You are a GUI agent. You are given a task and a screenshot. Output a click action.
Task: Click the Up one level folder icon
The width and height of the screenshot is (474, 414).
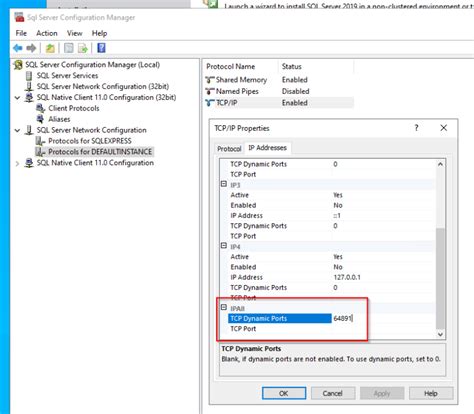pyautogui.click(x=50, y=48)
